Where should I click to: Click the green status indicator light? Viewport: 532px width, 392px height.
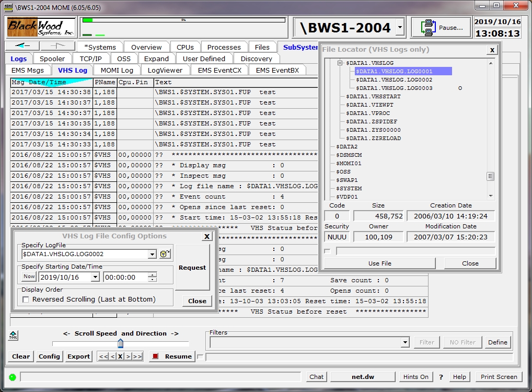tap(13, 377)
